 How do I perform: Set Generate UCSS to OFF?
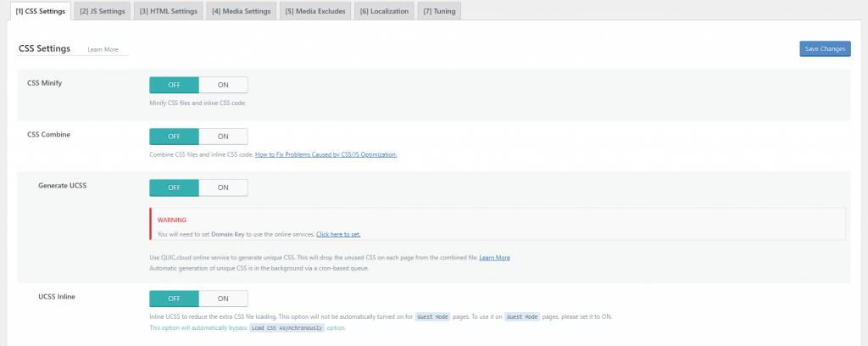coord(174,187)
